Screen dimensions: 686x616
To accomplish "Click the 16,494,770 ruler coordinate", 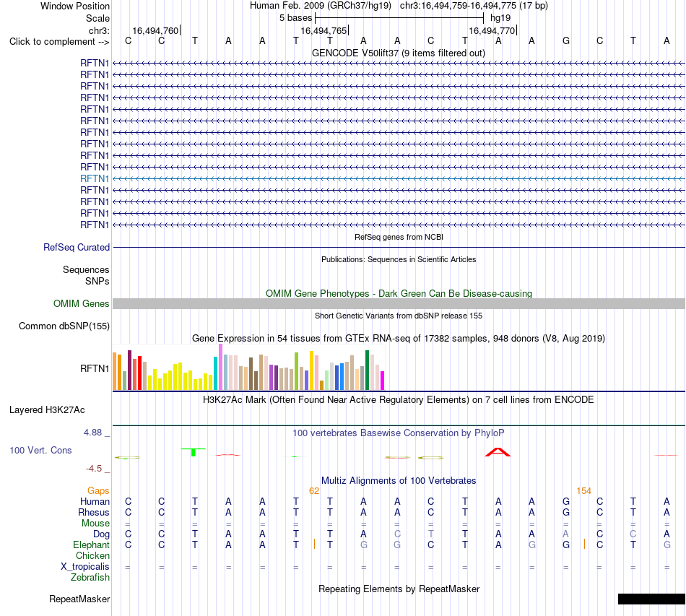I will (492, 30).
